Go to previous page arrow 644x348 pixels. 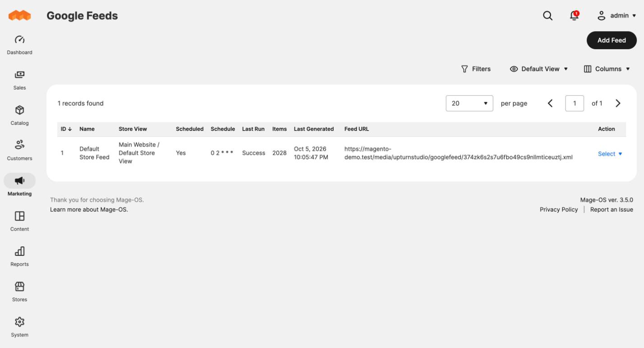[x=550, y=103]
